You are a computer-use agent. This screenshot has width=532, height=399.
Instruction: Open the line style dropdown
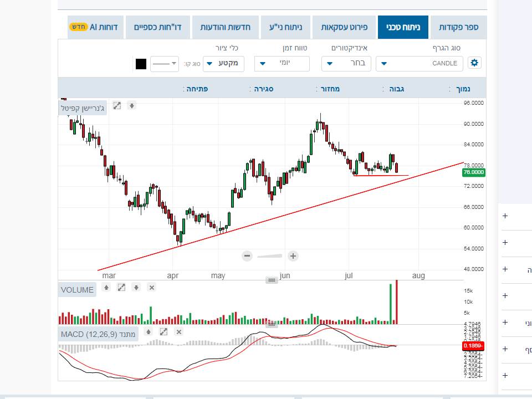point(165,64)
